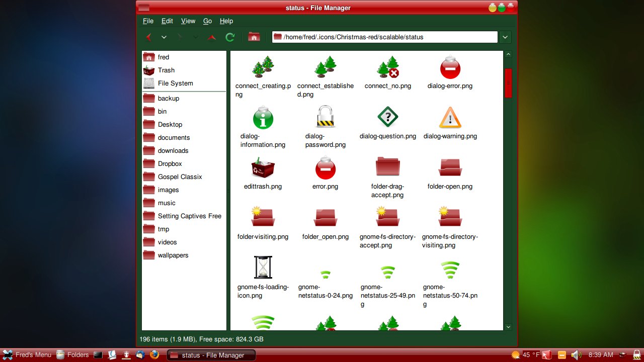The image size is (644, 362).
Task: Open the volume speaker tray icon
Action: (576, 355)
